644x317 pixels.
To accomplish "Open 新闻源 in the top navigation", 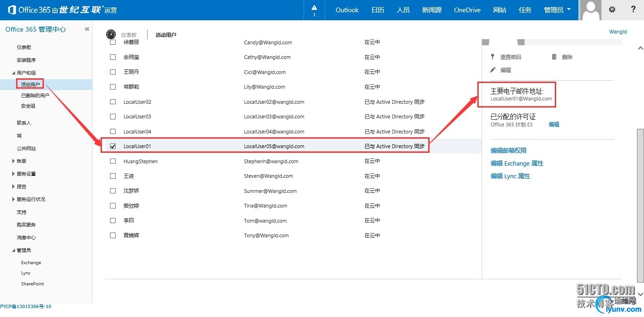I will [x=432, y=10].
